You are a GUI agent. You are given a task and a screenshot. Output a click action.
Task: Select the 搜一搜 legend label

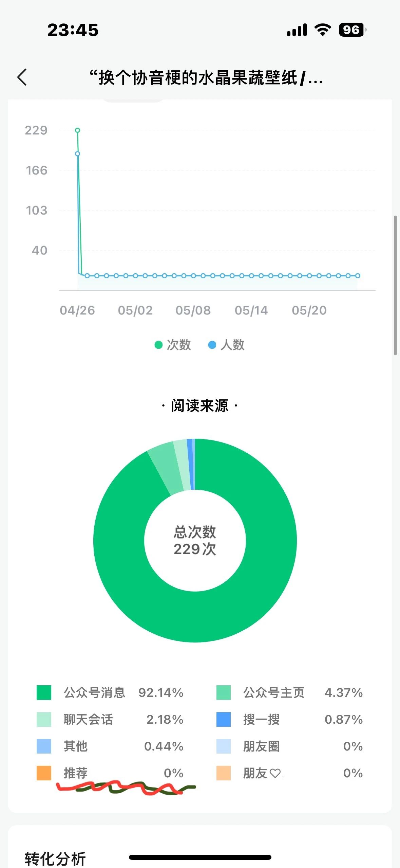[x=261, y=719]
